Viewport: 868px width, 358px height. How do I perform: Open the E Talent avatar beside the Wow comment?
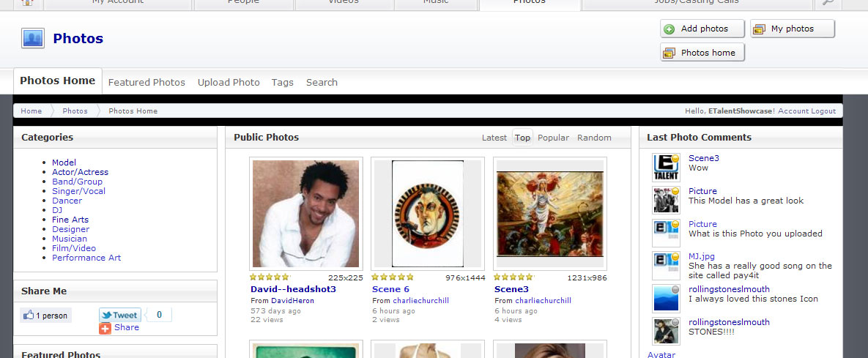(666, 168)
